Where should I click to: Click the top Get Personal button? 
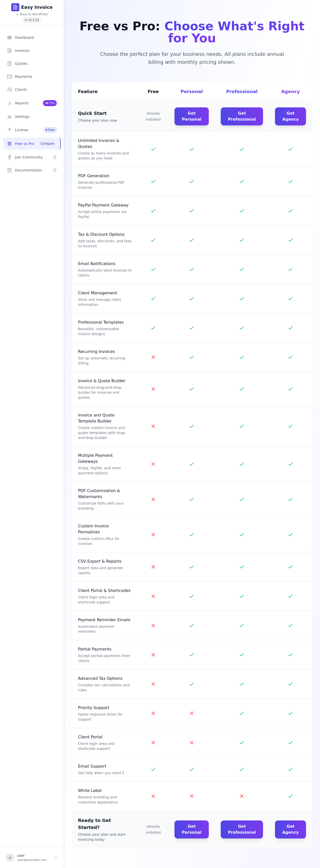[x=191, y=116]
